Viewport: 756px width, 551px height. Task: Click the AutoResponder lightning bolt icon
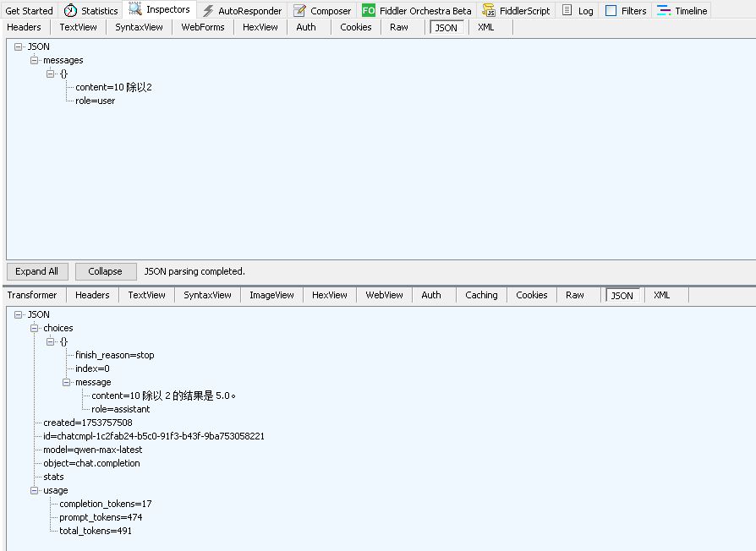point(208,11)
